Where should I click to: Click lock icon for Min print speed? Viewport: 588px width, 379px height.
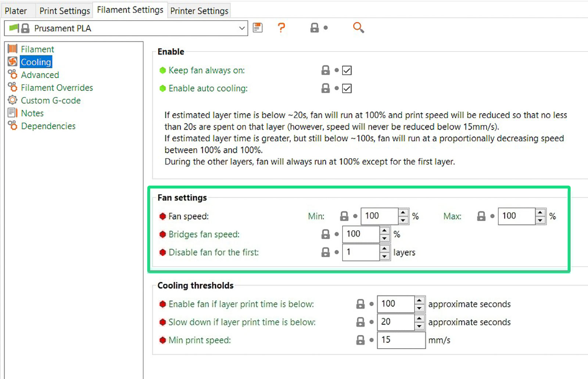click(x=361, y=340)
